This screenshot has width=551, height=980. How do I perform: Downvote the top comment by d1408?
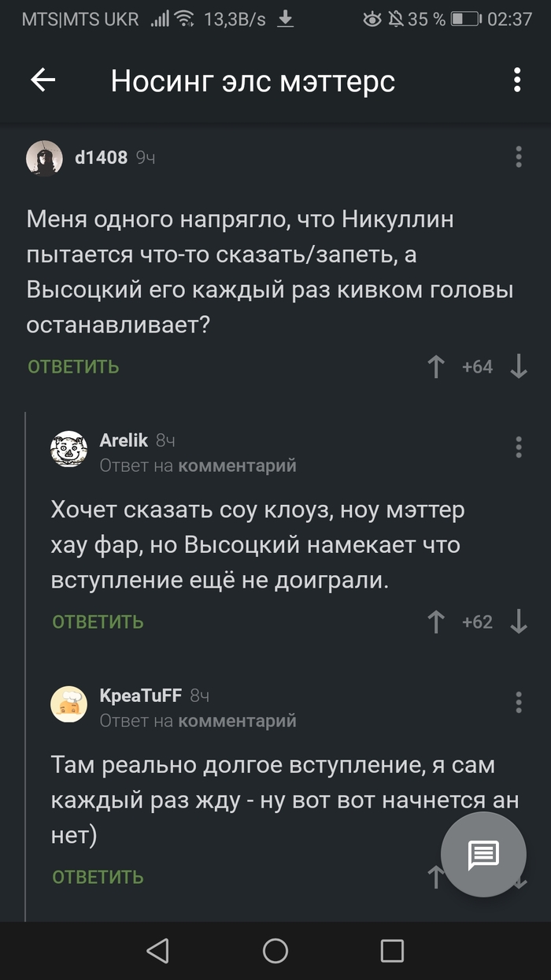click(518, 367)
